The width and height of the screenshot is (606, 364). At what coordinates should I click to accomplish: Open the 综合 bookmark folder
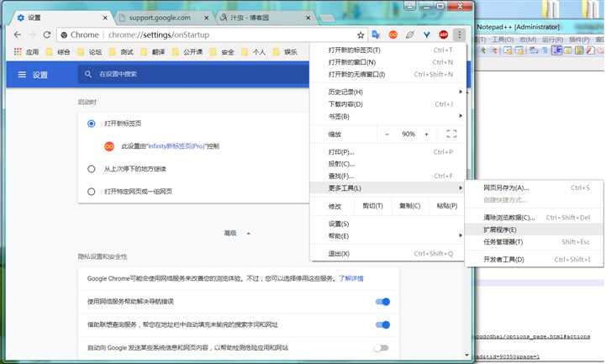pyautogui.click(x=58, y=52)
